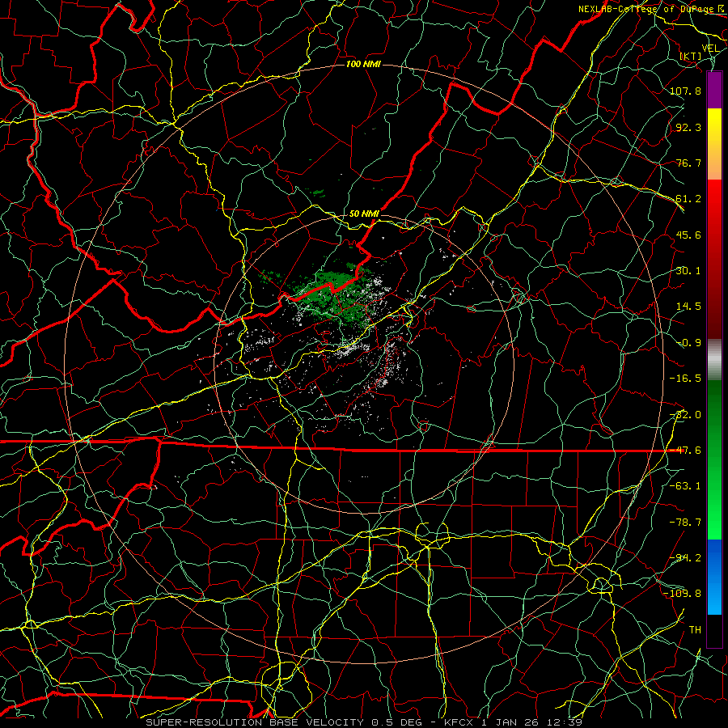Click the 45.6 legend value
Image resolution: width=728 pixels, height=728 pixels.
688,235
